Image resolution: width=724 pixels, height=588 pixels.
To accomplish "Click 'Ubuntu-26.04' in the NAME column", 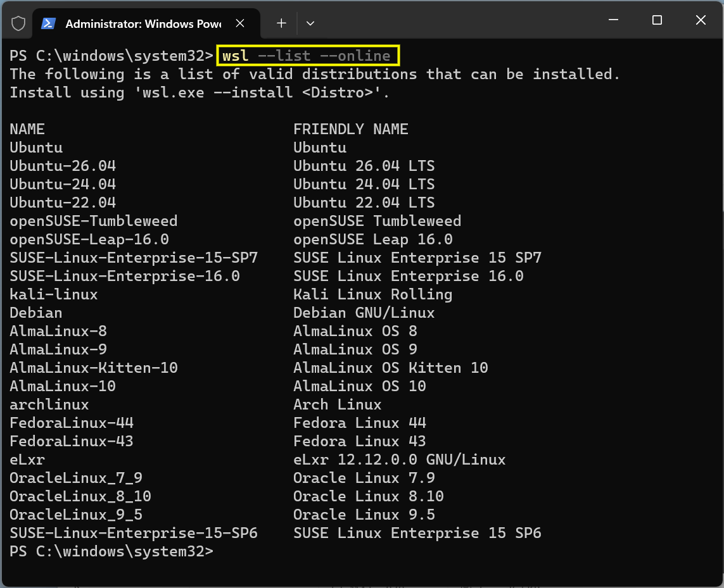I will (x=63, y=166).
